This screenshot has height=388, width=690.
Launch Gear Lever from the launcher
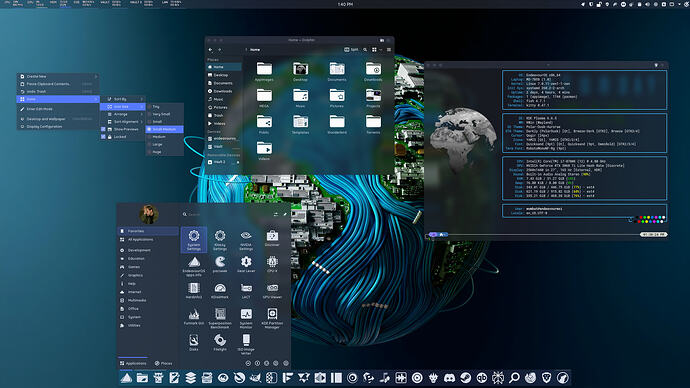point(246,264)
